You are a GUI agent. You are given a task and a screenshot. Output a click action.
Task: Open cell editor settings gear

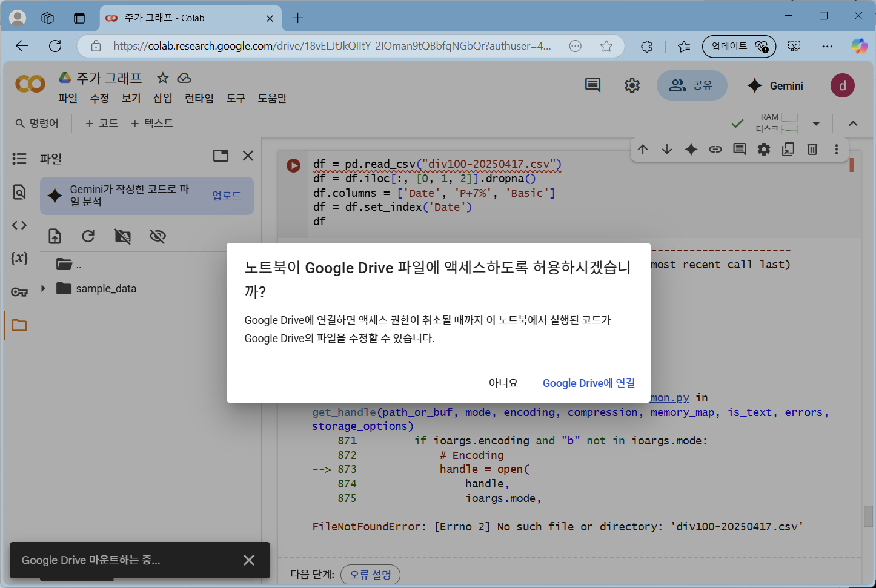764,149
